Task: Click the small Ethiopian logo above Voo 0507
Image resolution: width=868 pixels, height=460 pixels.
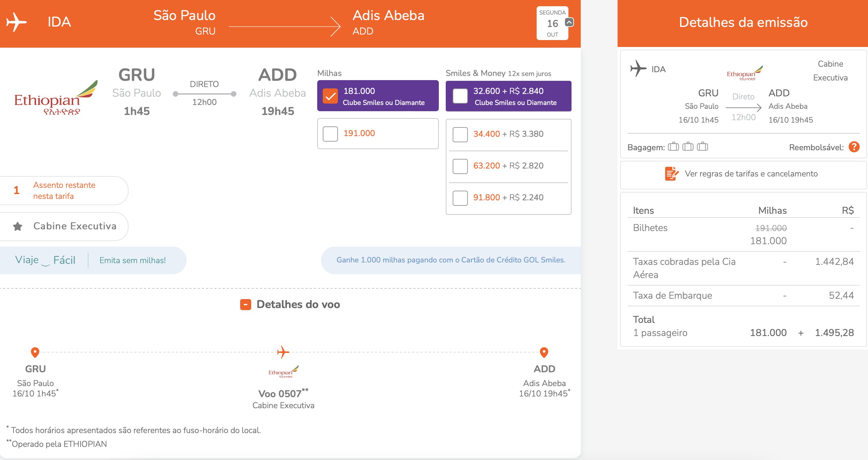Action: pos(283,372)
